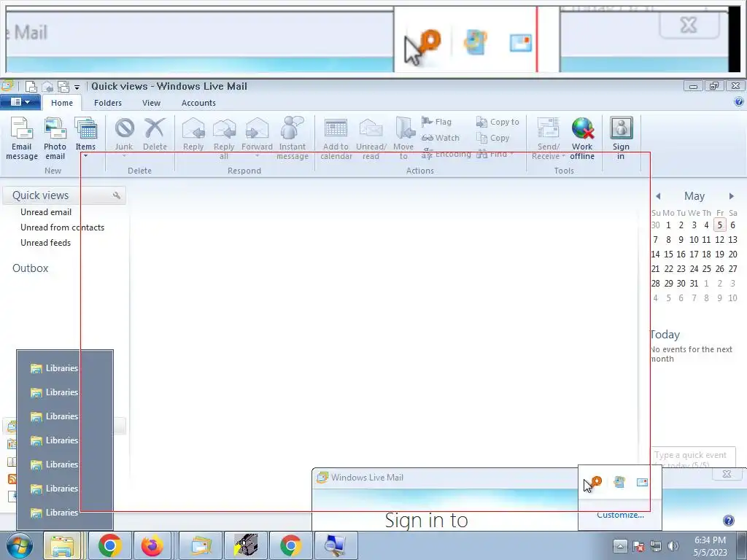Viewport: 747px width, 560px height.
Task: Click Add to calendar
Action: pos(336,139)
